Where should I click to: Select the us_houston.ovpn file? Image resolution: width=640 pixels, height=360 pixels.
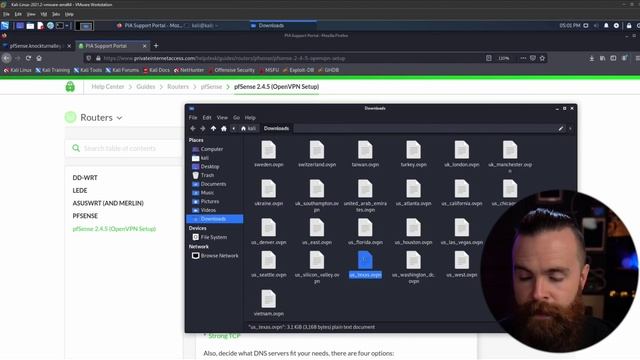[413, 231]
